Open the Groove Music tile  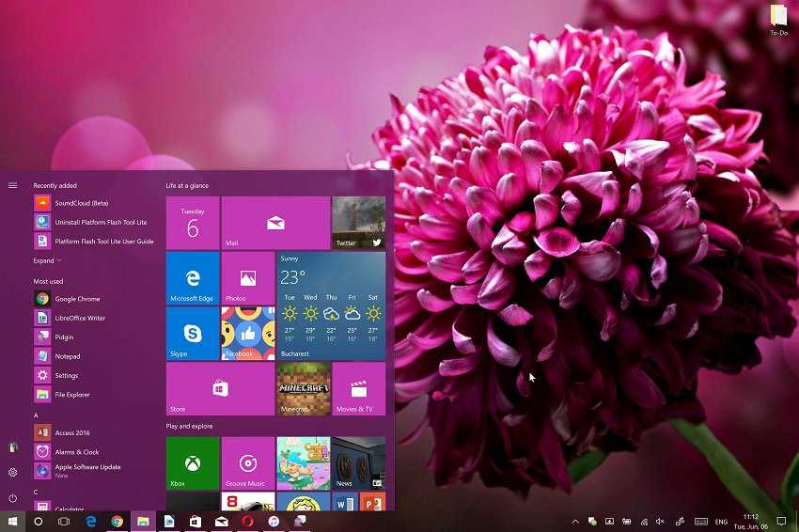248,462
